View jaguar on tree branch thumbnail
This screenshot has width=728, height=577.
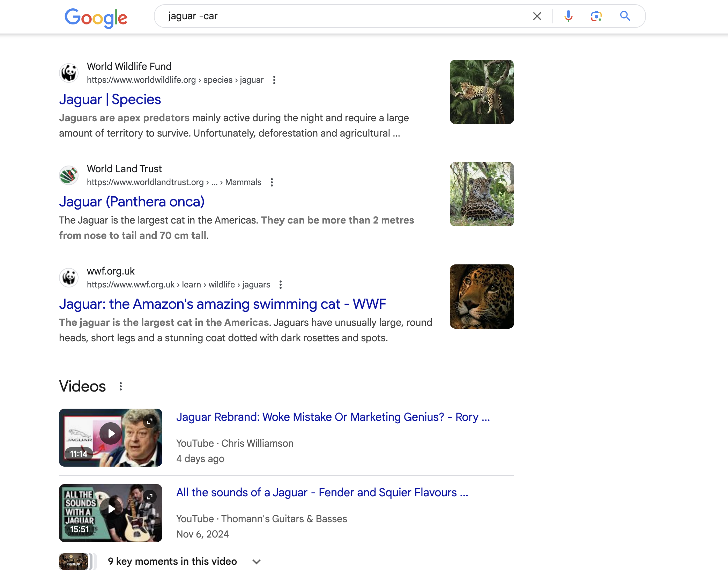pyautogui.click(x=482, y=92)
